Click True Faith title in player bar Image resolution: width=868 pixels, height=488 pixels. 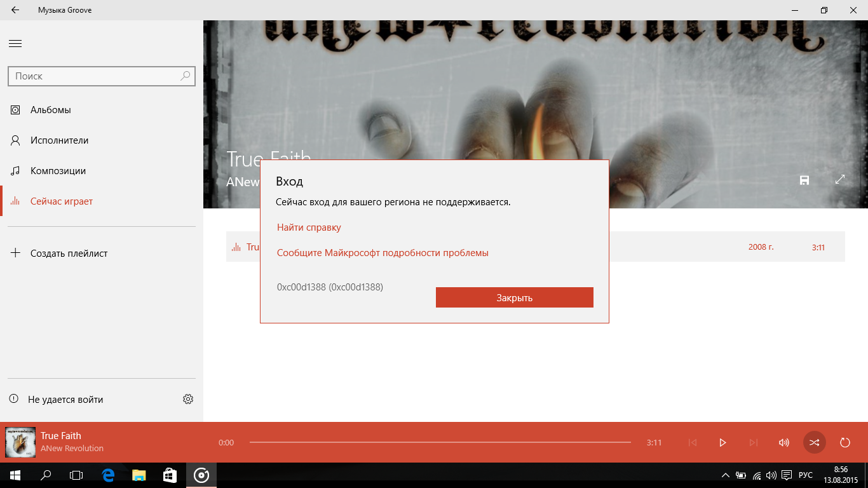61,436
